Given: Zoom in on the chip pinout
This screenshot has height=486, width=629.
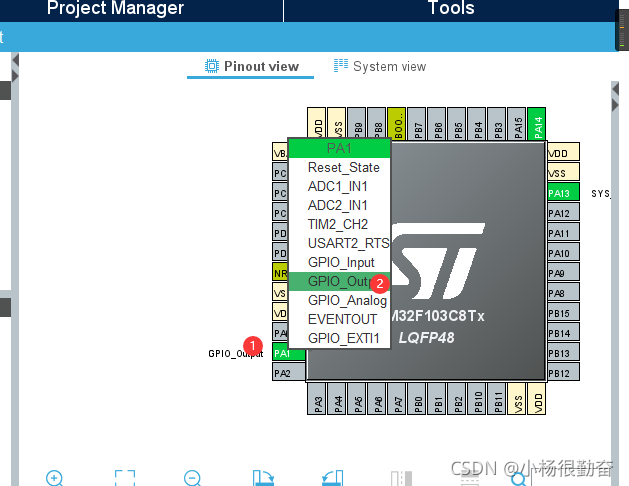Looking at the screenshot, I should tap(55, 478).
